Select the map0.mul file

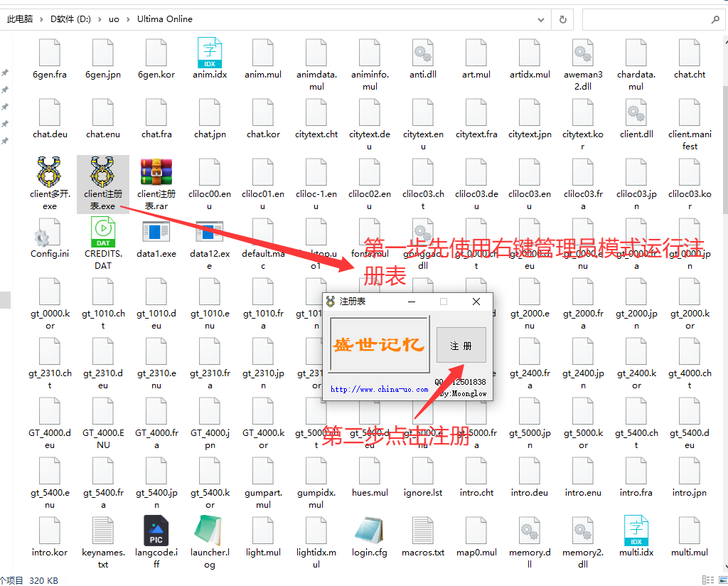click(476, 537)
